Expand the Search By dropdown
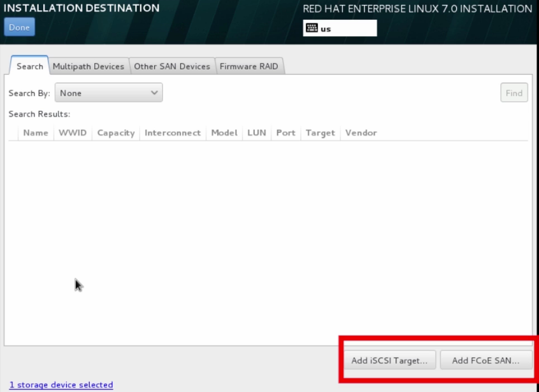 [x=108, y=93]
